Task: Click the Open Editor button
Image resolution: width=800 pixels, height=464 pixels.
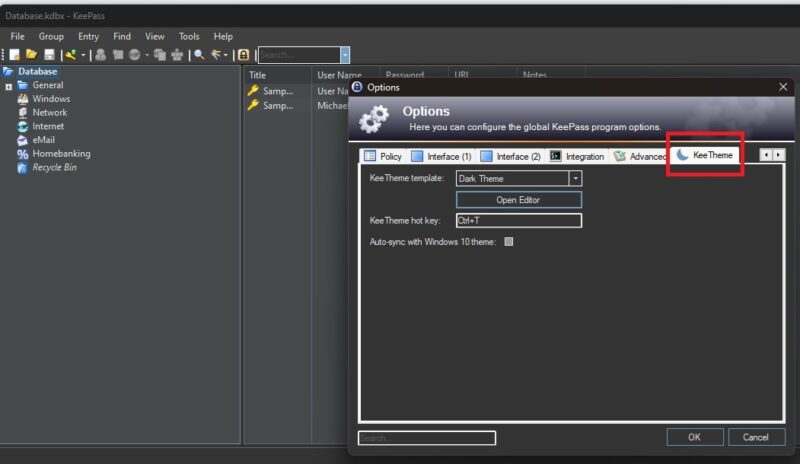Action: (x=518, y=200)
